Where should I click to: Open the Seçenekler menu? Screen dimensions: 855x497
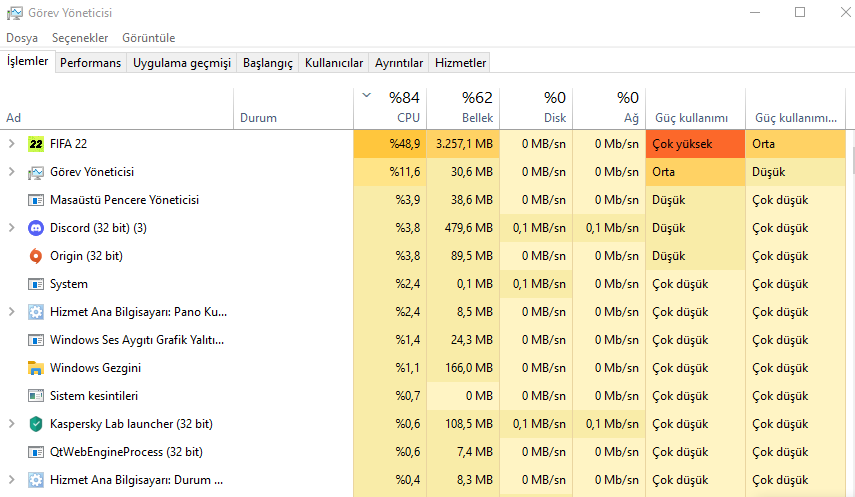pyautogui.click(x=80, y=38)
